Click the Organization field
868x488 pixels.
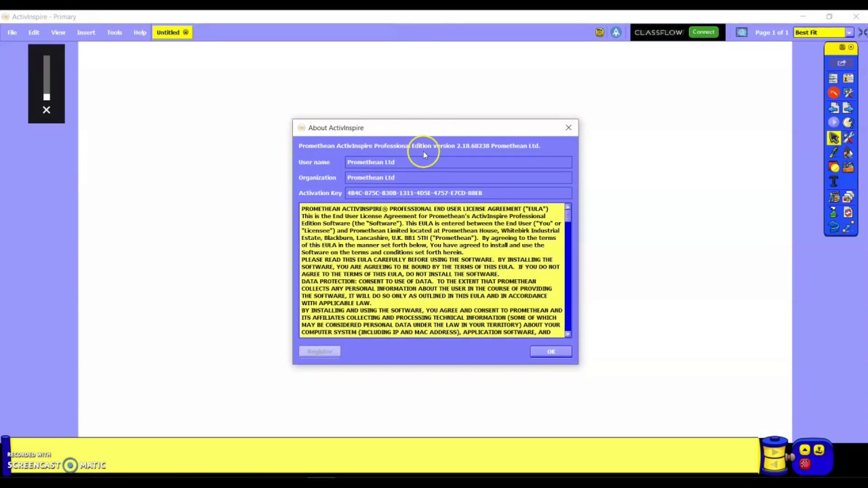(x=458, y=178)
